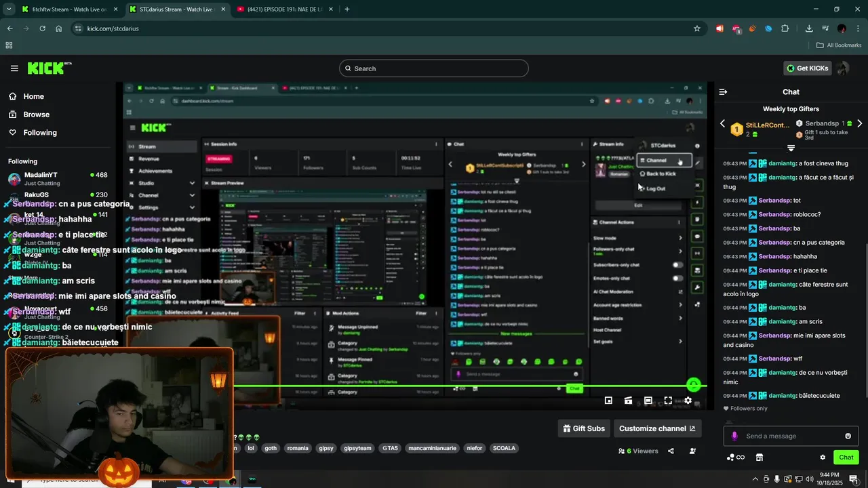View the 6 Viewers list
This screenshot has width=868, height=488.
point(638,451)
